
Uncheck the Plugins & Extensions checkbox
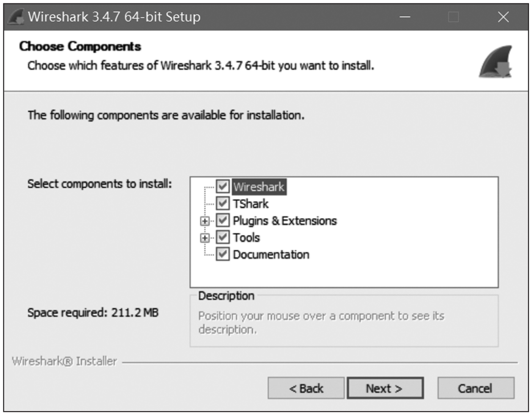tap(223, 220)
